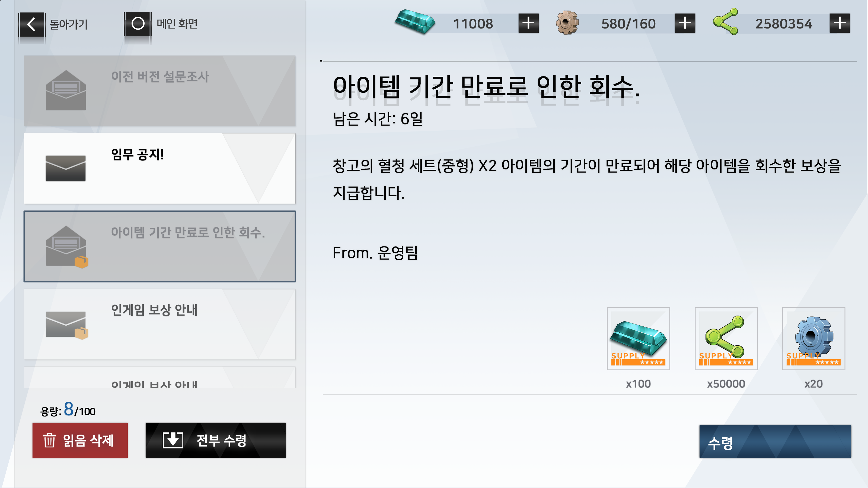Click the 2580354 currency amount field
The height and width of the screenshot is (488, 868).
pos(783,24)
